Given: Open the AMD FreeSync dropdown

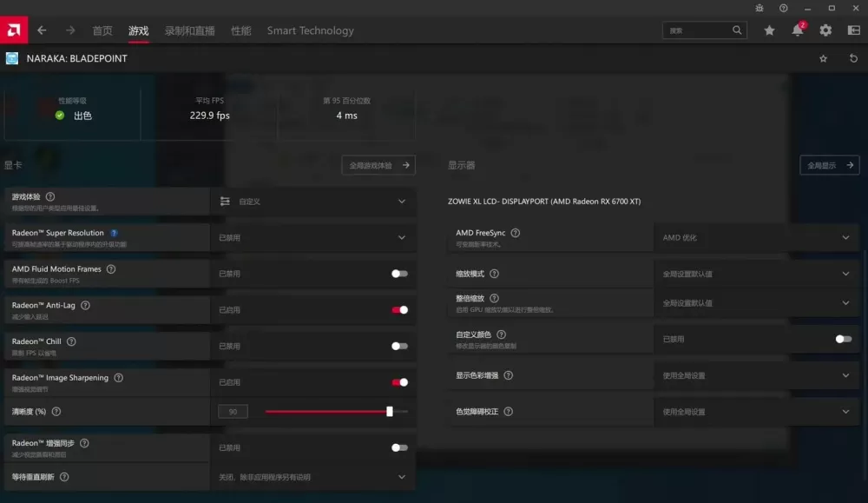Looking at the screenshot, I should coord(756,238).
